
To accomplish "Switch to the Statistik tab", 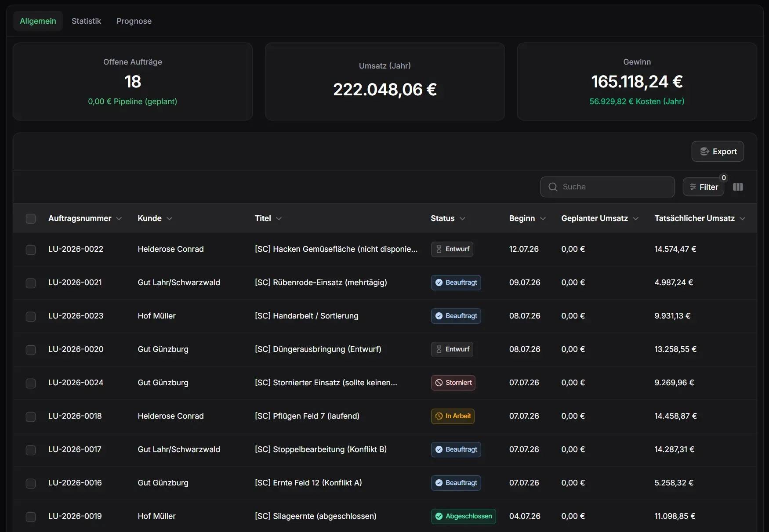I will tap(86, 21).
